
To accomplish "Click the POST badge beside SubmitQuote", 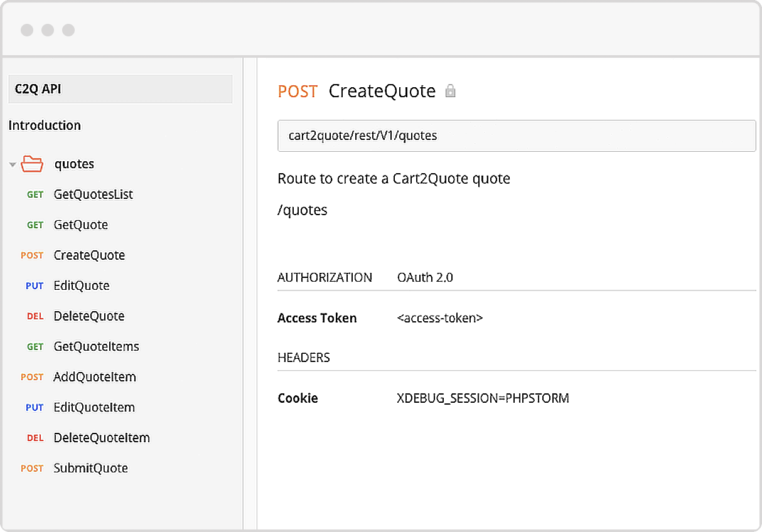I will pyautogui.click(x=32, y=469).
